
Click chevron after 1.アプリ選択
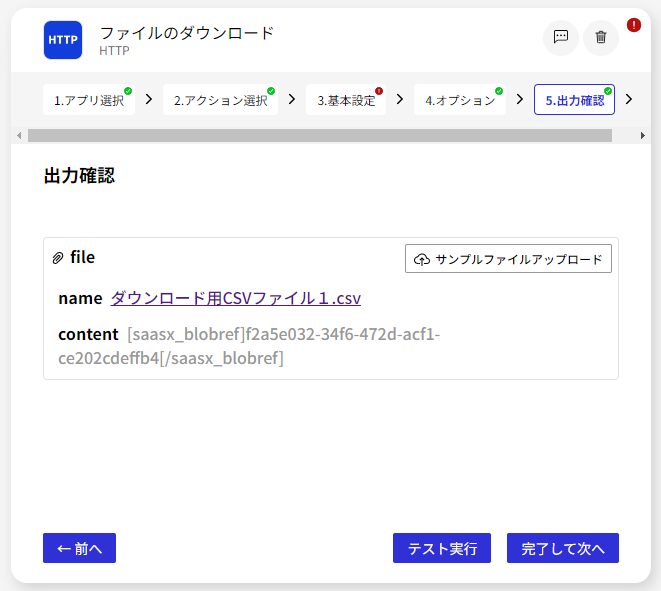click(149, 99)
